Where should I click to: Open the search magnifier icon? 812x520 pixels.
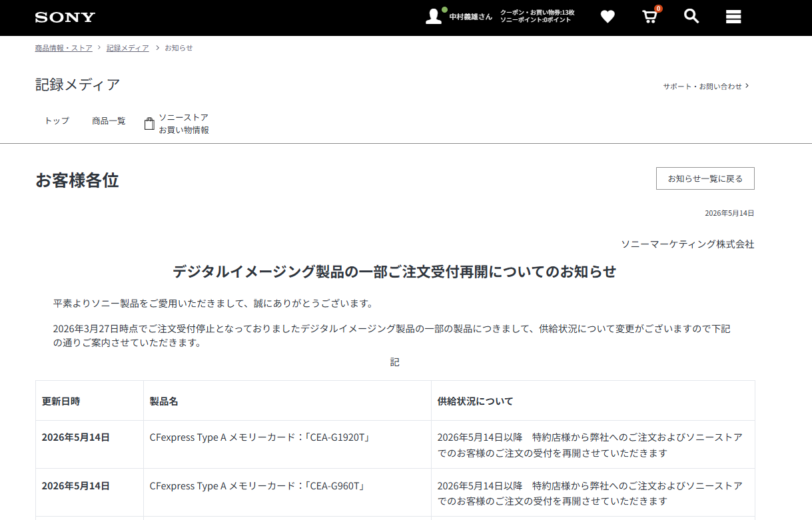point(691,16)
